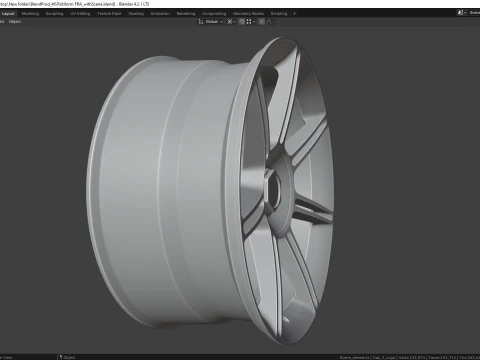The width and height of the screenshot is (480, 360).
Task: Open the Texture Paint workspace tab
Action: [x=109, y=14]
